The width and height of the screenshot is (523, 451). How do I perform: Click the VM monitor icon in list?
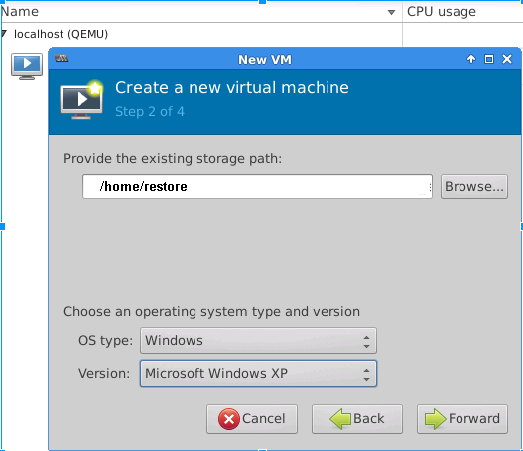pyautogui.click(x=27, y=66)
